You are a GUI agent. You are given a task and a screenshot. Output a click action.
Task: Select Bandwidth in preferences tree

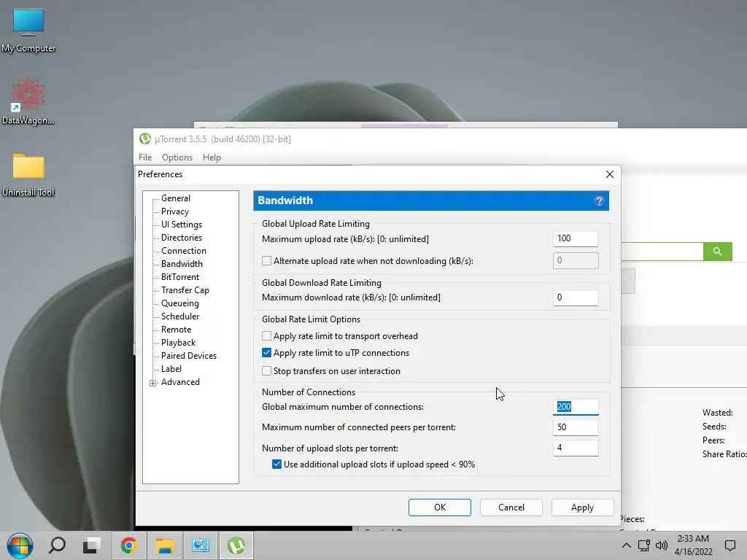182,264
